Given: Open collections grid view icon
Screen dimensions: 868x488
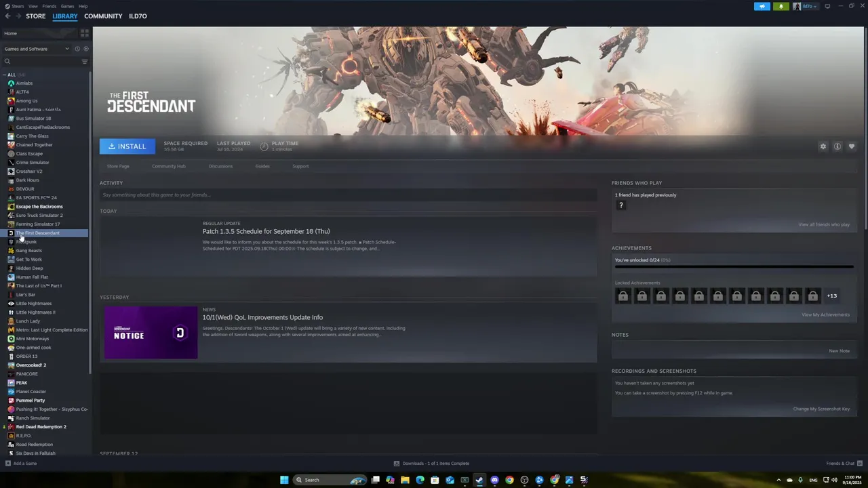Looking at the screenshot, I should tap(85, 33).
